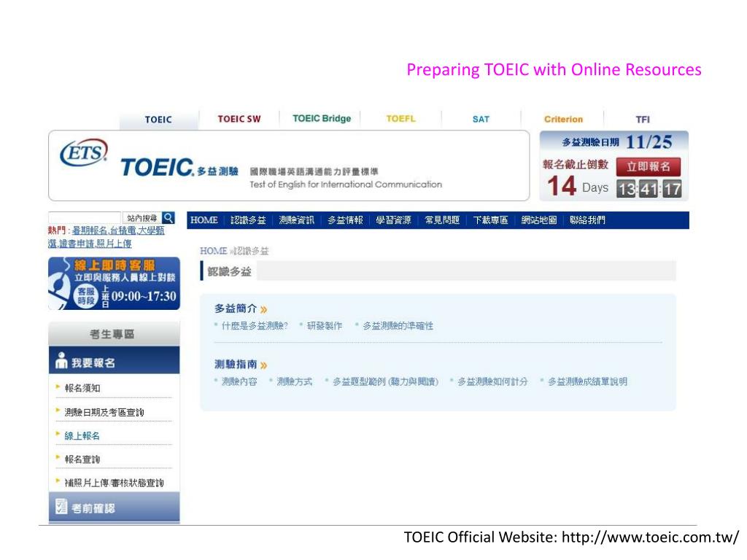Open the 多益題型範例 (聽力與閱讀) link

(385, 381)
